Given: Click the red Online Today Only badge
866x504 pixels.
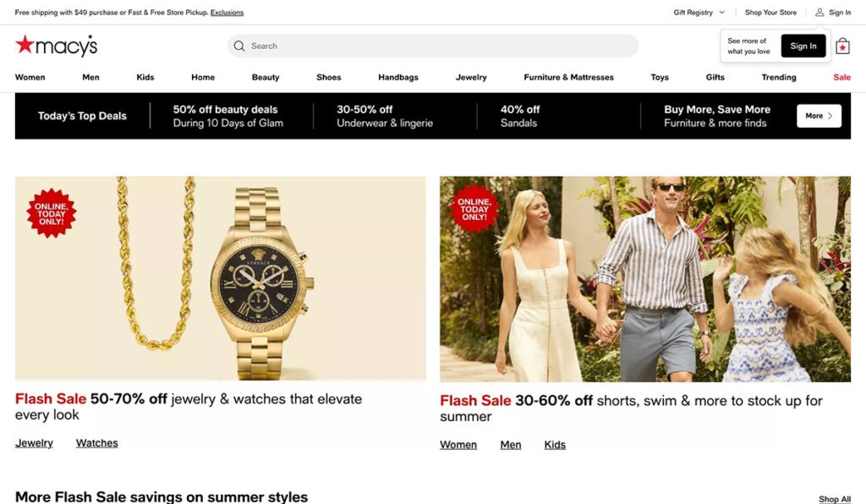Looking at the screenshot, I should click(52, 212).
